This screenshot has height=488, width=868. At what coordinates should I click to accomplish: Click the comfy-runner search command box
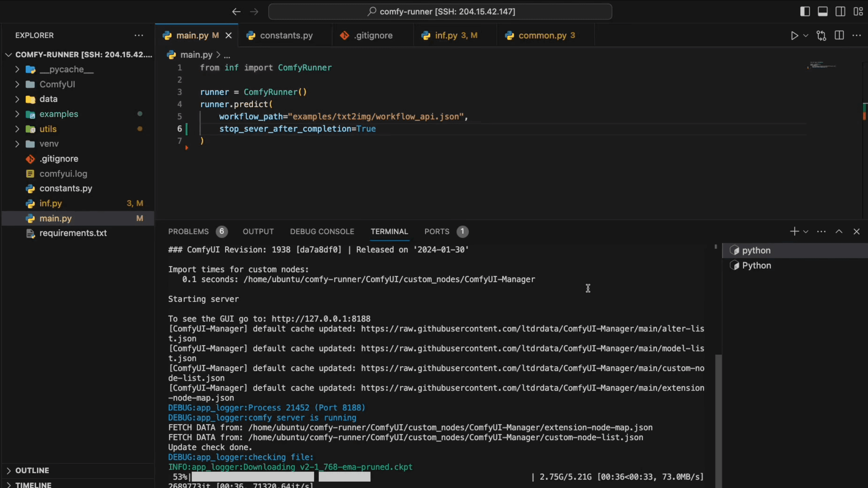click(440, 12)
